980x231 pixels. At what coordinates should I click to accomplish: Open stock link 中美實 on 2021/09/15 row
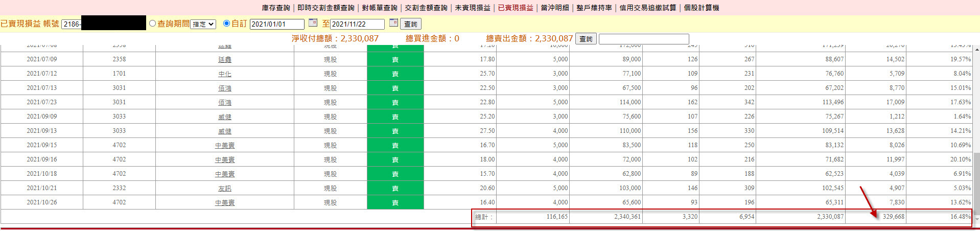pos(225,146)
